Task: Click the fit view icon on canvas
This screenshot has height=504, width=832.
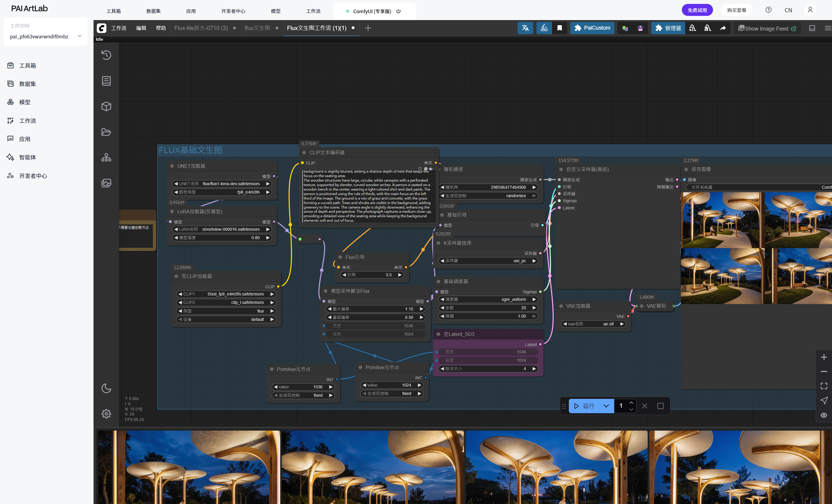Action: (x=824, y=386)
